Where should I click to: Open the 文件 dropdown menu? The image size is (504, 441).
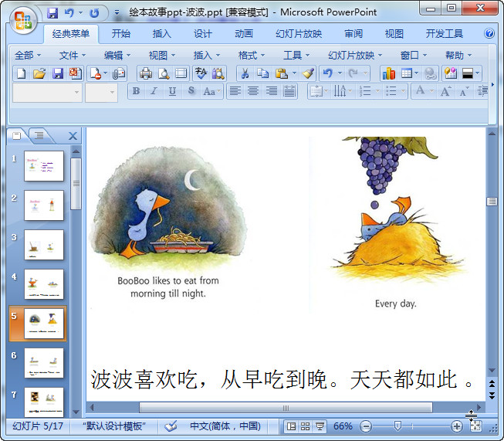73,56
